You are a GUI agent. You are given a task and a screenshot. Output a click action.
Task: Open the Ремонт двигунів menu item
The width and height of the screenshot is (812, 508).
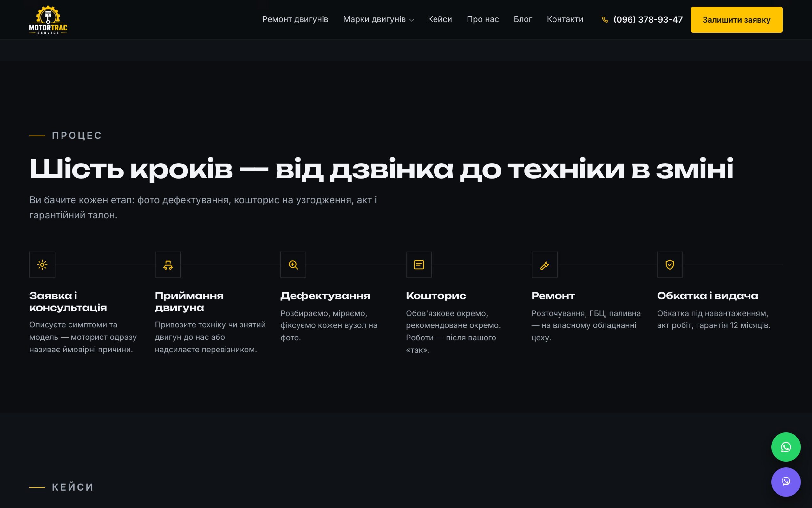295,19
